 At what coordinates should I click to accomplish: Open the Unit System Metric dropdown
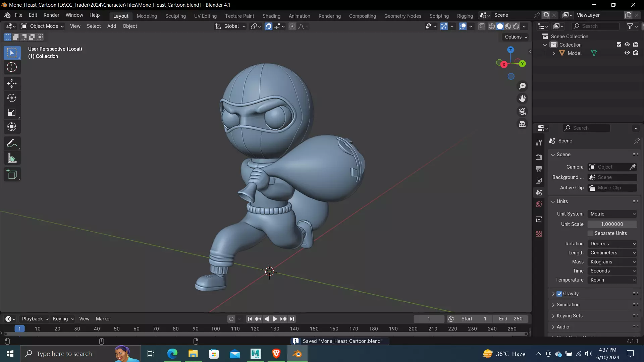[x=612, y=214]
